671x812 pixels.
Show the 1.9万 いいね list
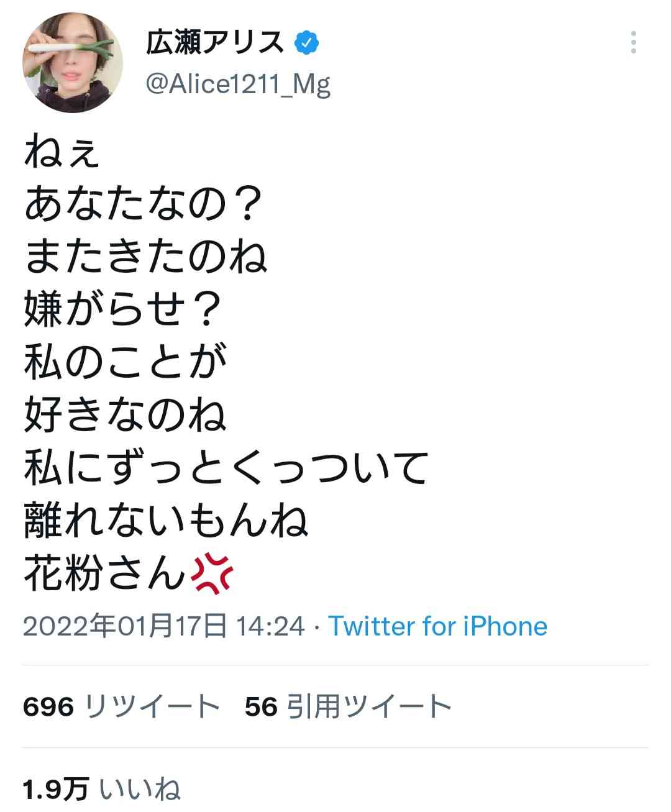[102, 789]
